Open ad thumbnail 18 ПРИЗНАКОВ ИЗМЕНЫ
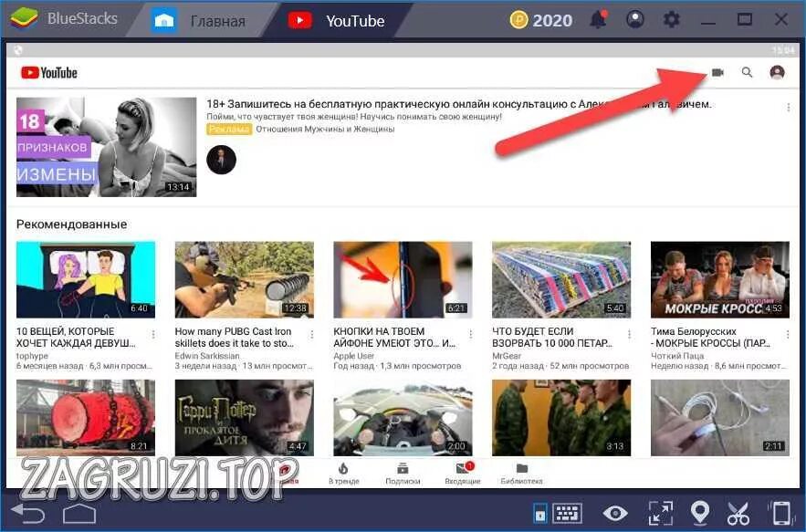Screen dimensions: 806x532 pos(107,147)
